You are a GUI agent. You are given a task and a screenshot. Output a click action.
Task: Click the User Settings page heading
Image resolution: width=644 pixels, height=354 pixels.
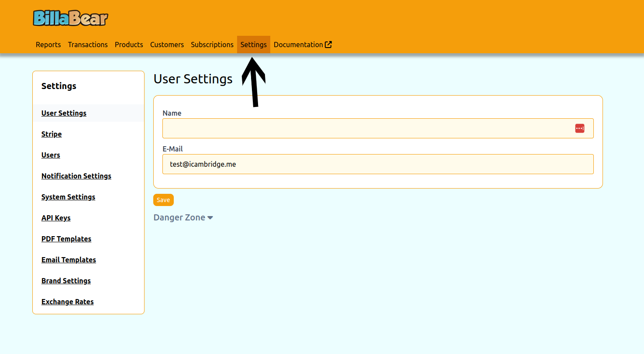click(193, 79)
